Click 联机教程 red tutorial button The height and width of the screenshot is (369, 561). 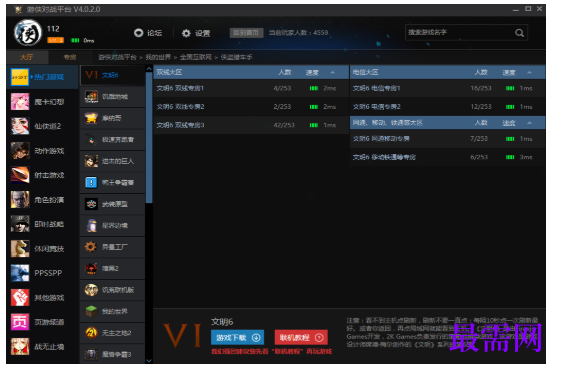[x=301, y=338]
